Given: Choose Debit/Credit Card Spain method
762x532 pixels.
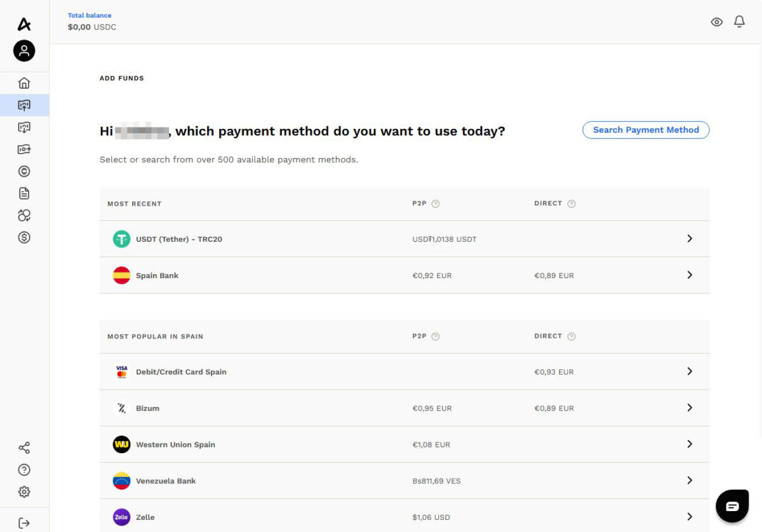Looking at the screenshot, I should (x=404, y=371).
